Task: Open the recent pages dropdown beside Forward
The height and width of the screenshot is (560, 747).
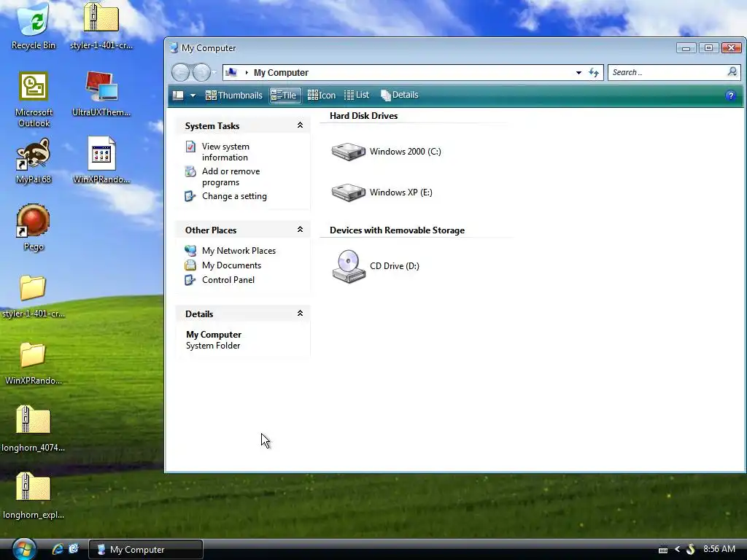Action: coord(214,73)
